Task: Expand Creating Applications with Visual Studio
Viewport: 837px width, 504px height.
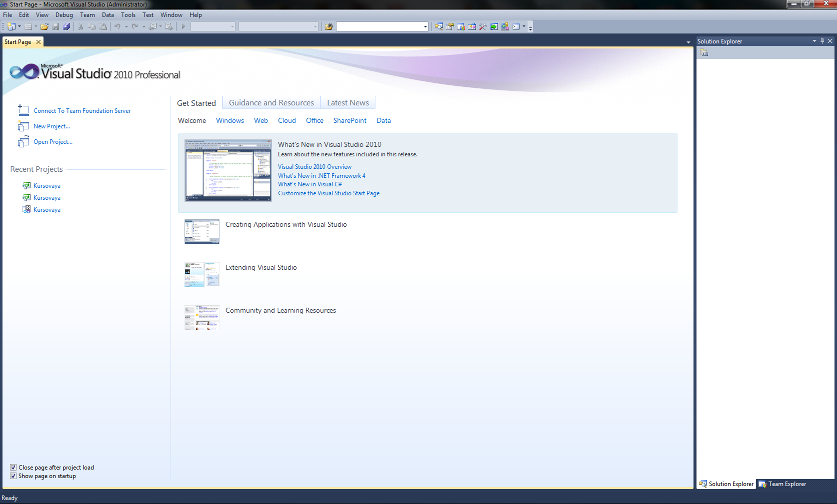Action: click(286, 225)
